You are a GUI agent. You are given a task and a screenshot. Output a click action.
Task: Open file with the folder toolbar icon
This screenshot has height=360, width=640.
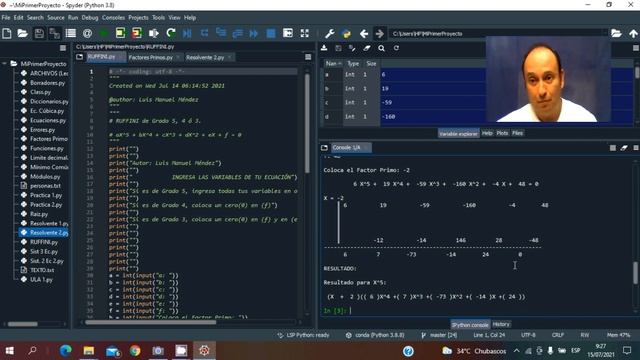click(x=22, y=33)
